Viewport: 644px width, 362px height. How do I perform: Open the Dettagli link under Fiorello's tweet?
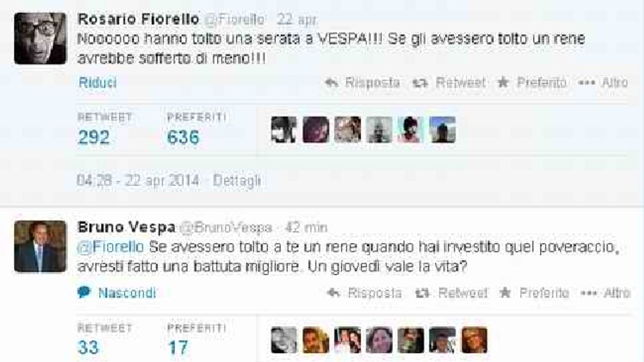pos(237,181)
